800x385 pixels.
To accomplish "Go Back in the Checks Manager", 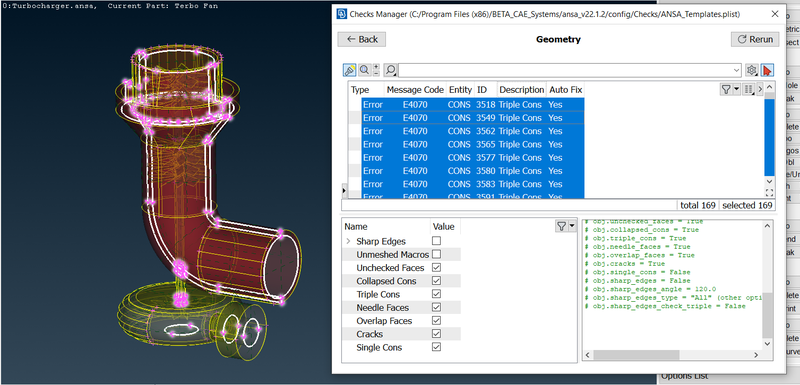I will click(x=362, y=39).
